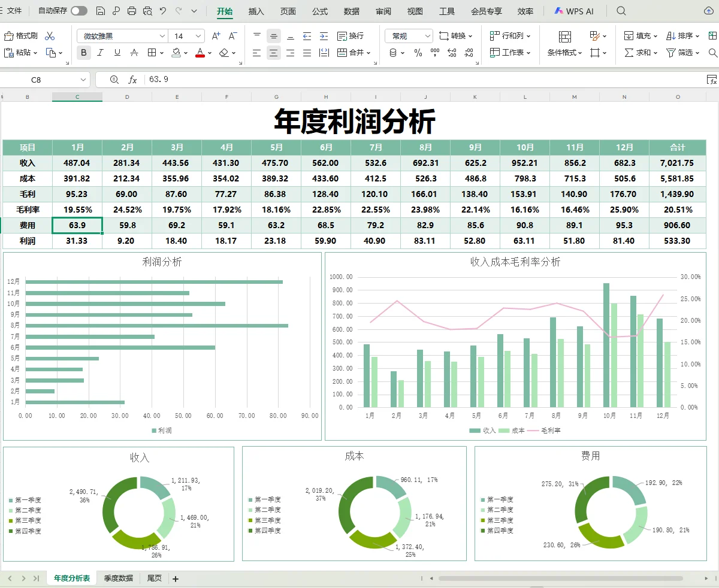This screenshot has height=588, width=719.
Task: Apply strikethrough formatting
Action: pos(134,53)
